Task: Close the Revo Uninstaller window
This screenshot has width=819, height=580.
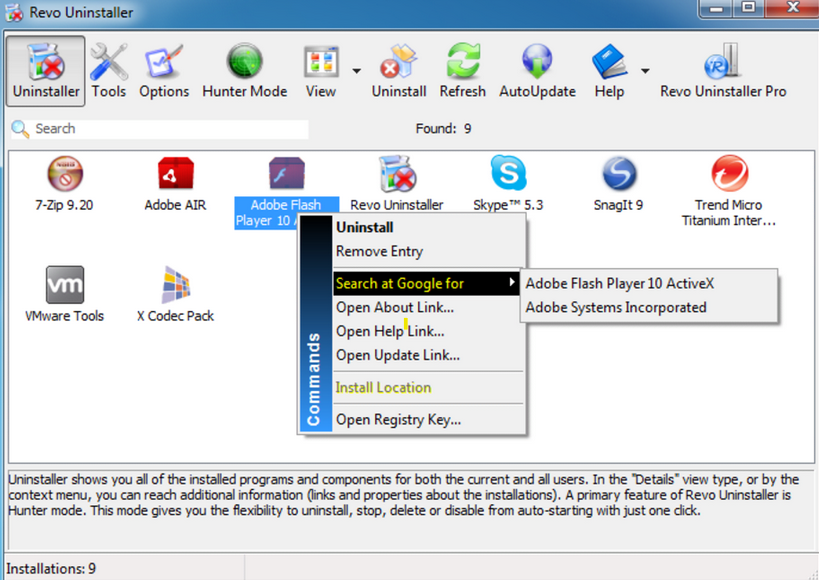Action: coord(792,9)
